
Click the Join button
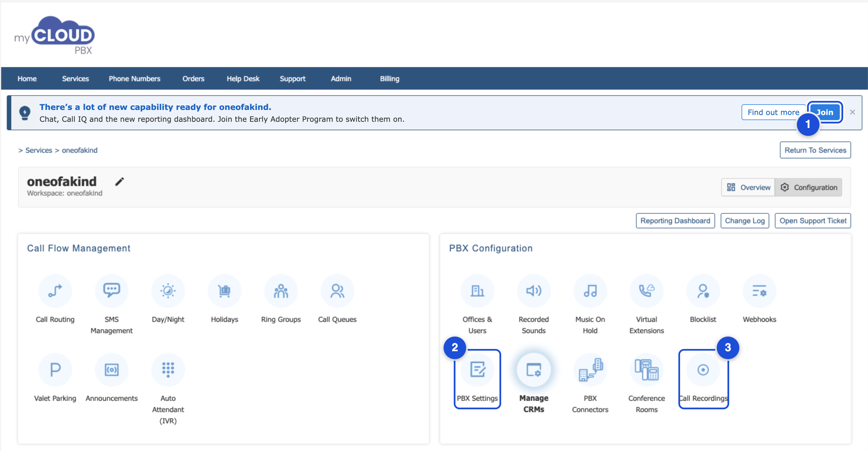[825, 112]
